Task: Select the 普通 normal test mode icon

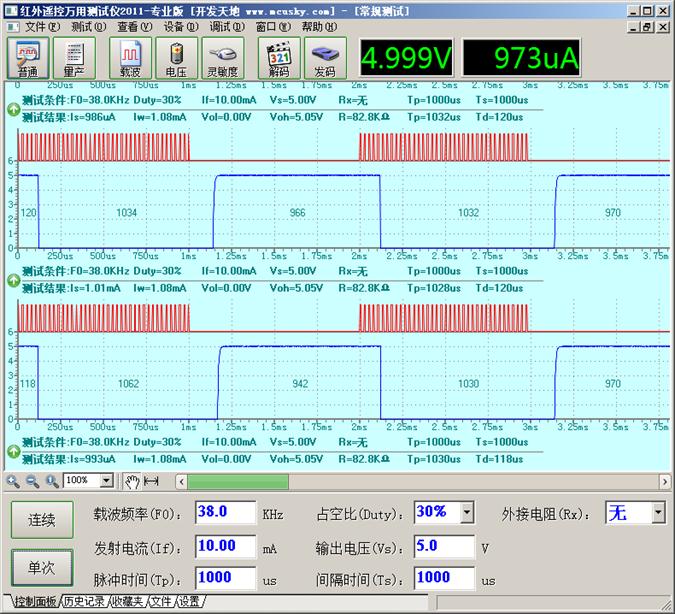Action: tap(28, 58)
